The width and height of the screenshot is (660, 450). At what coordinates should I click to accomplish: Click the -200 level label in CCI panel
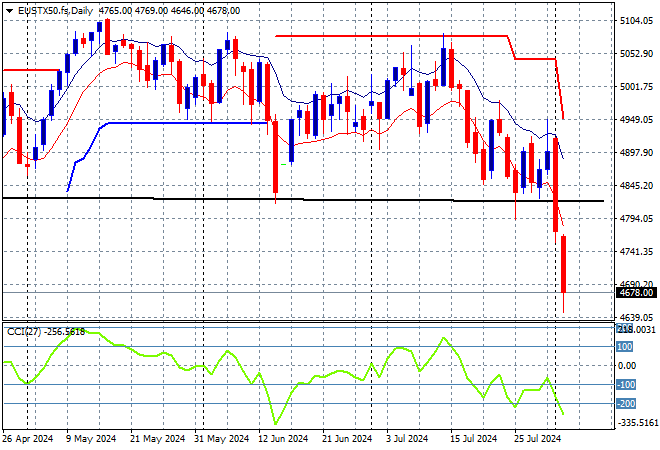(x=625, y=404)
